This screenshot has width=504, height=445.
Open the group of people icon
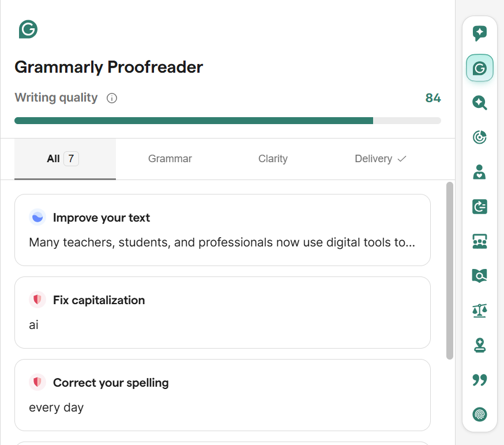479,241
